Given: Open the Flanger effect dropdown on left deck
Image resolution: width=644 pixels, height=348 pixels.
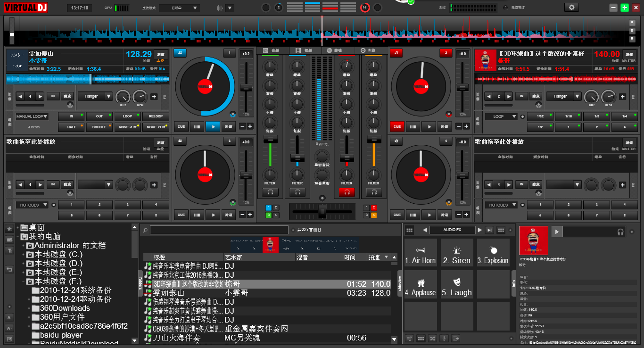Looking at the screenshot, I should [109, 96].
